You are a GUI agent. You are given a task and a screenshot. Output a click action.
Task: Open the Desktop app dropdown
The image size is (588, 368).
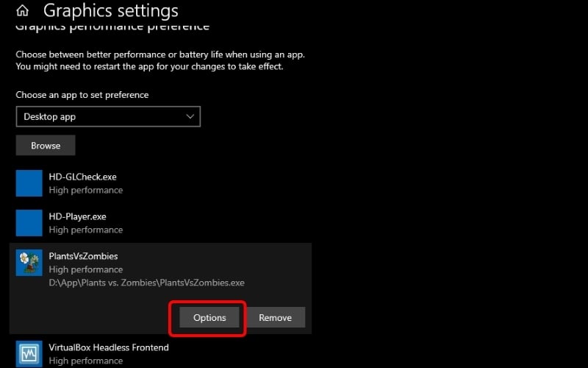[108, 116]
